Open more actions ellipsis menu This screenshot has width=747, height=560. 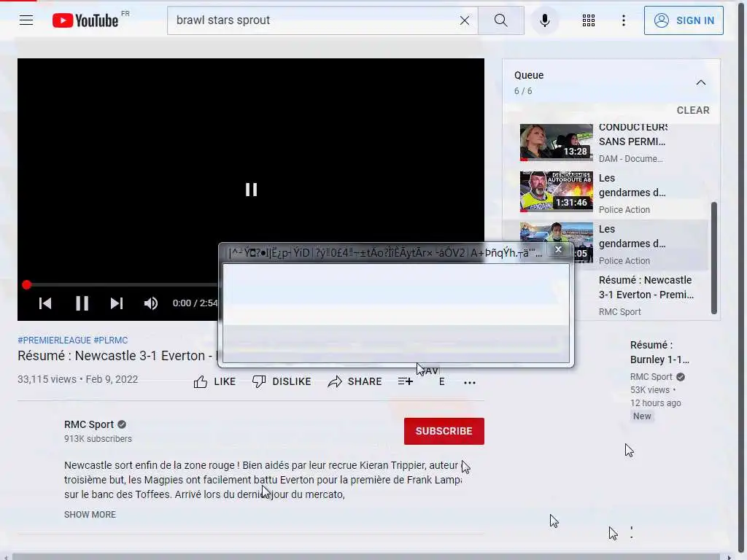pyautogui.click(x=470, y=382)
